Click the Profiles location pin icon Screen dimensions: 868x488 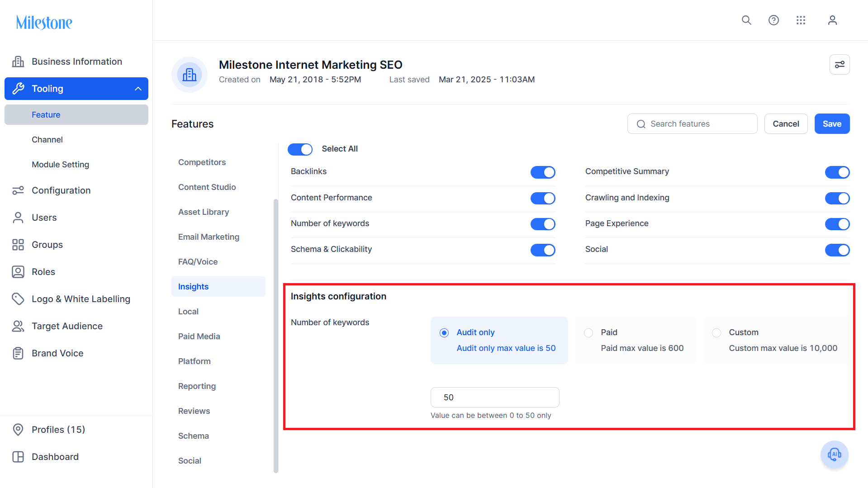tap(18, 430)
